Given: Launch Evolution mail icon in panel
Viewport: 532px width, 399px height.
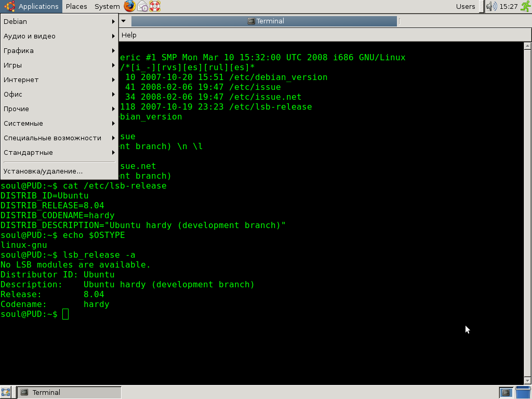Looking at the screenshot, I should click(142, 6).
